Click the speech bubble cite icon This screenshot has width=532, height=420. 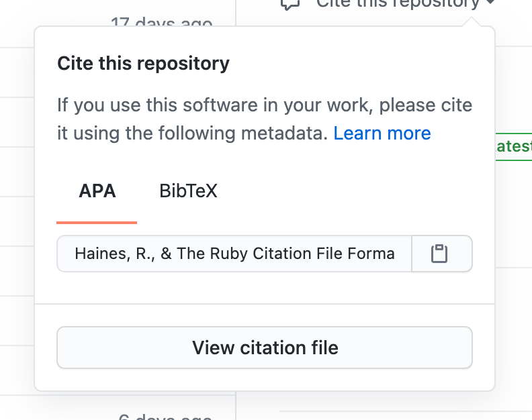(290, 3)
